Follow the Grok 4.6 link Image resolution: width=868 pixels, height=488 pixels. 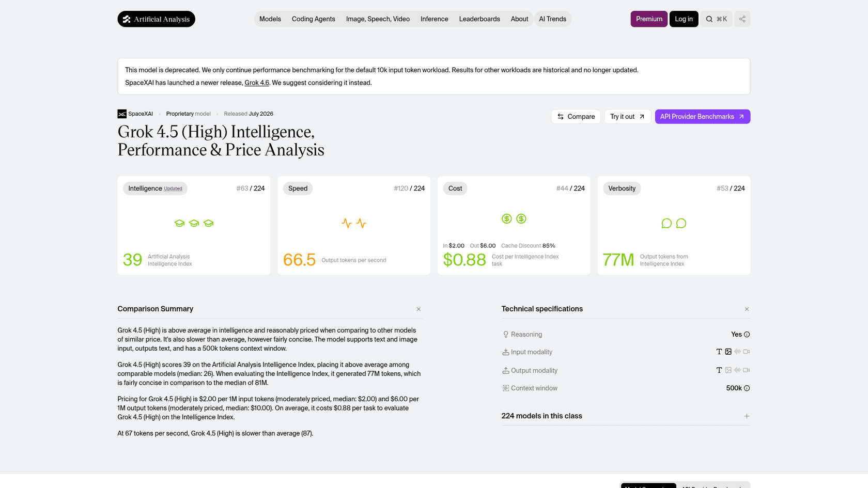click(257, 83)
